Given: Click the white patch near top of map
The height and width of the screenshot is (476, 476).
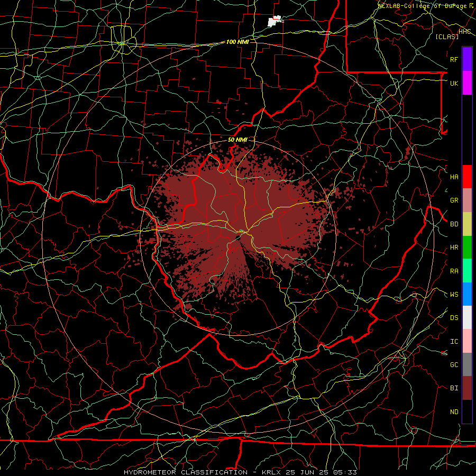Looking at the screenshot, I should (x=274, y=21).
